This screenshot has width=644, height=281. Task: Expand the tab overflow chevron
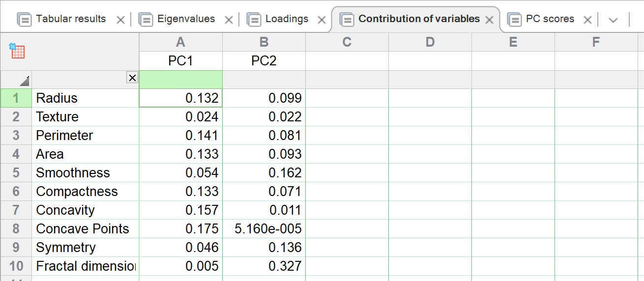(x=613, y=20)
